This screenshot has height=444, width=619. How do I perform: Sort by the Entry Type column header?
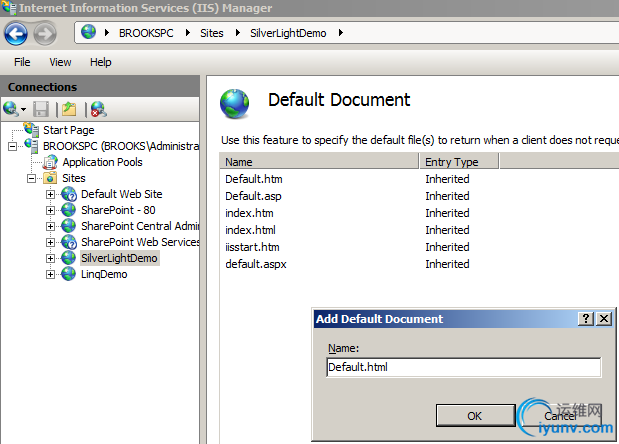pyautogui.click(x=459, y=162)
